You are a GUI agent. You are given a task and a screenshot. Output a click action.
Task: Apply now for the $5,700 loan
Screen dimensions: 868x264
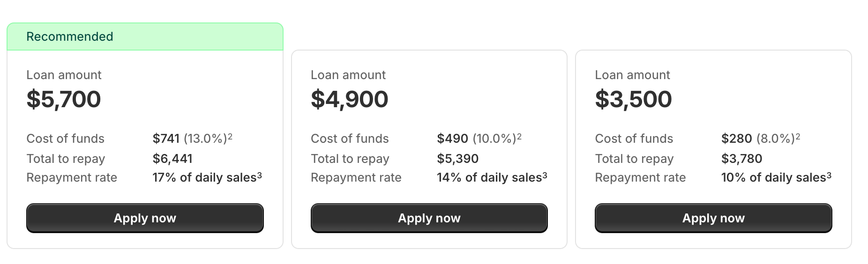[145, 218]
